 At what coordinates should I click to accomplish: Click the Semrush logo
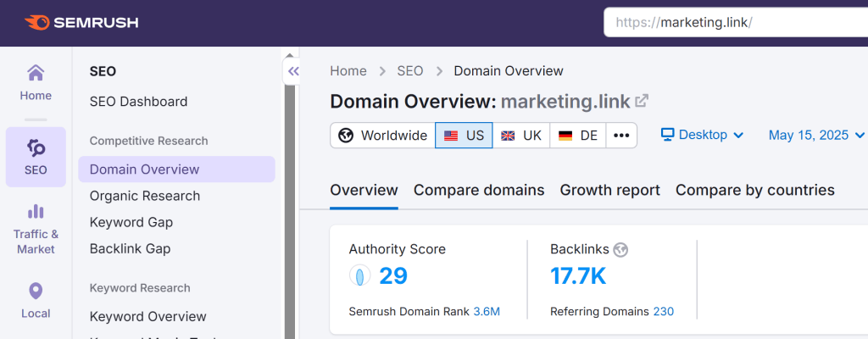81,23
